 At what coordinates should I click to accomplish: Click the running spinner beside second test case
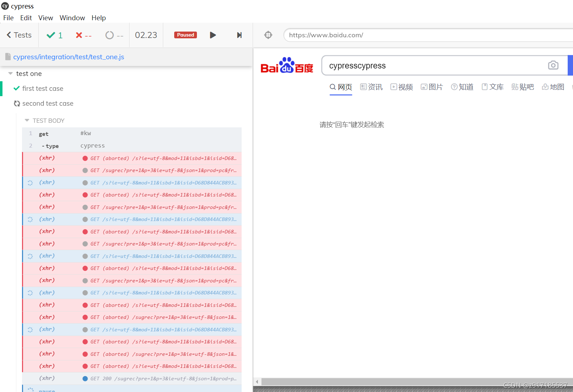(x=17, y=104)
